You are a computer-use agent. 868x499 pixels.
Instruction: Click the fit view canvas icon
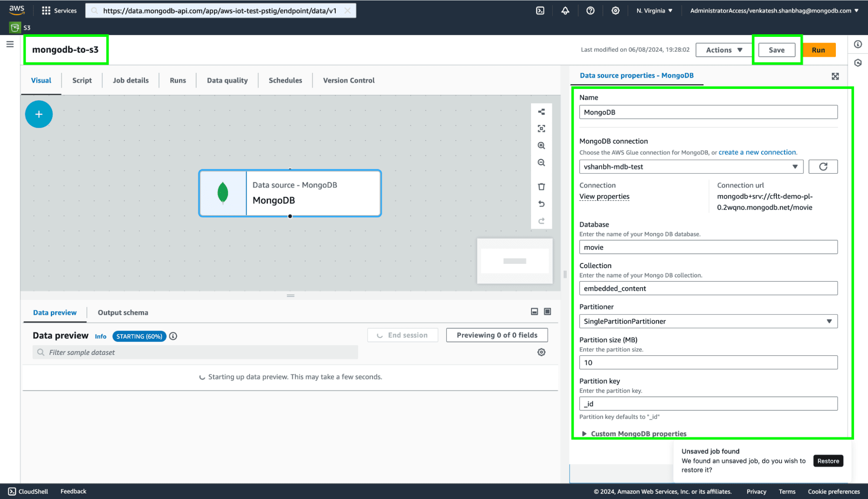(x=541, y=129)
